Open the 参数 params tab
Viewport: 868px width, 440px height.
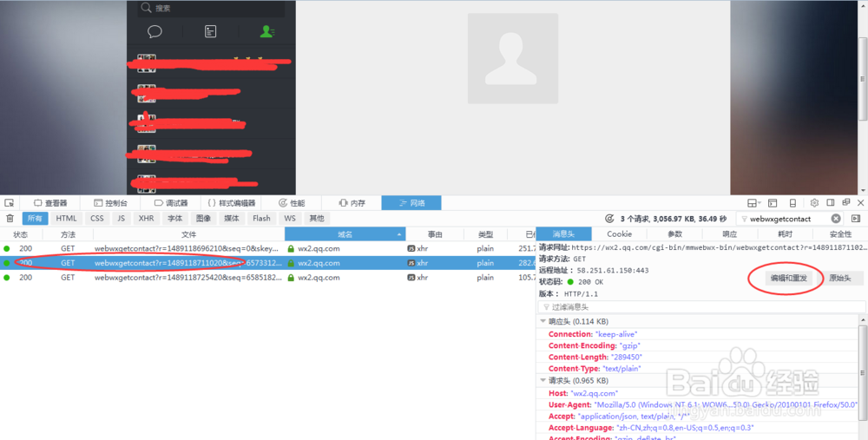tap(674, 234)
